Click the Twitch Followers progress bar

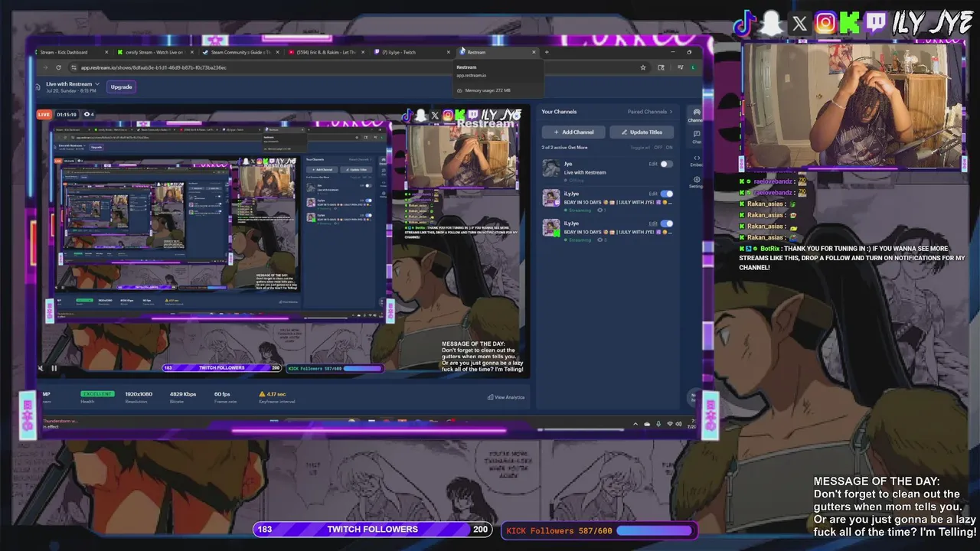point(373,530)
